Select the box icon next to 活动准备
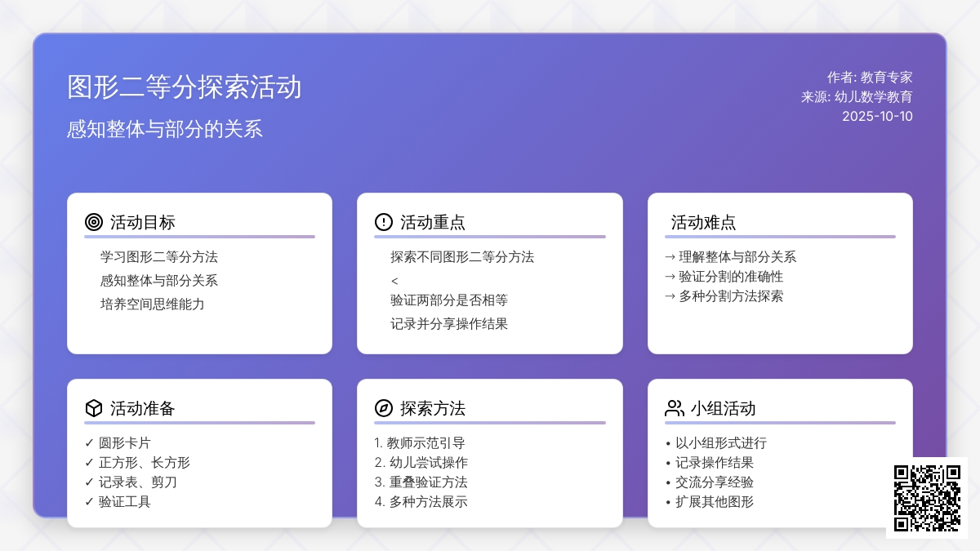The image size is (980, 551). click(x=94, y=408)
